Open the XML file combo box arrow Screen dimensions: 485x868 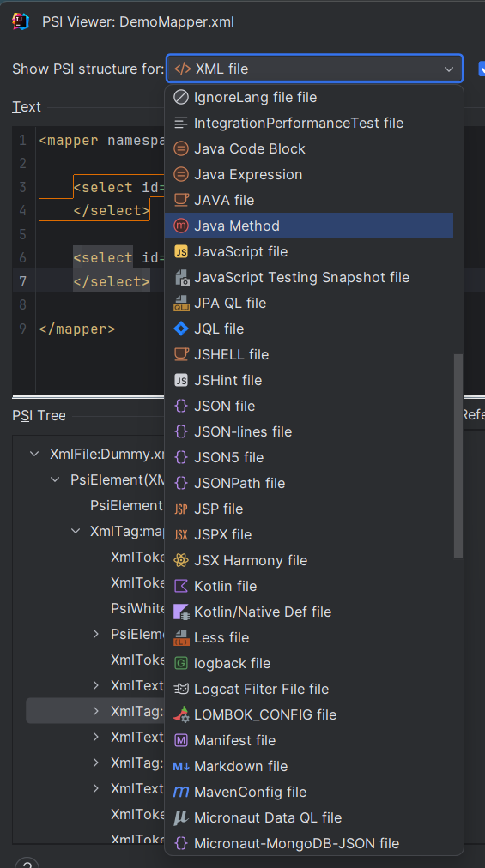(x=449, y=69)
